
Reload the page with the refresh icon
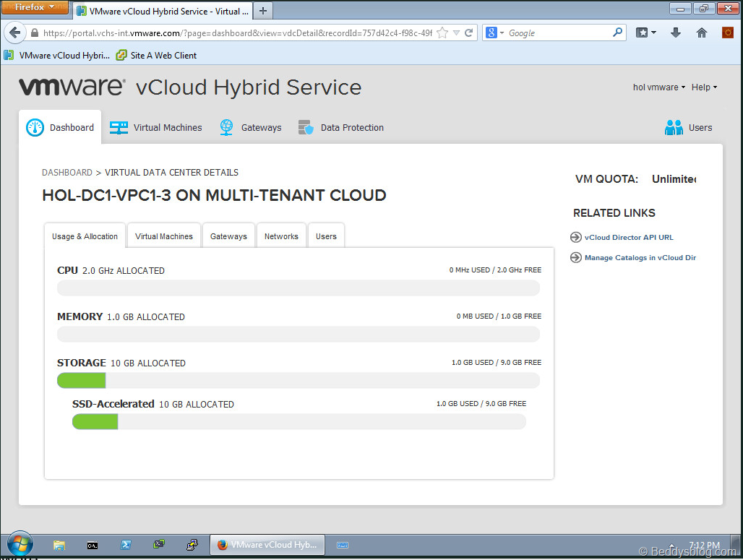tap(468, 33)
